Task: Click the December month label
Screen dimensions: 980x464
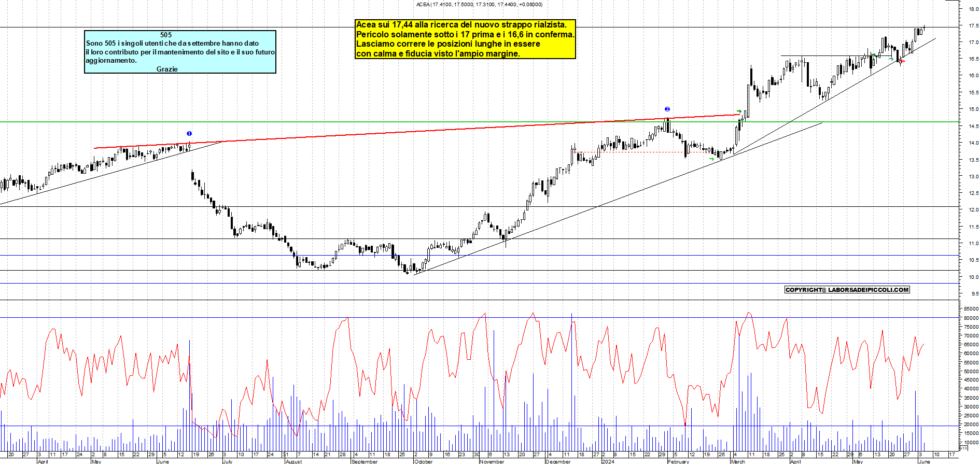Action: (558, 461)
